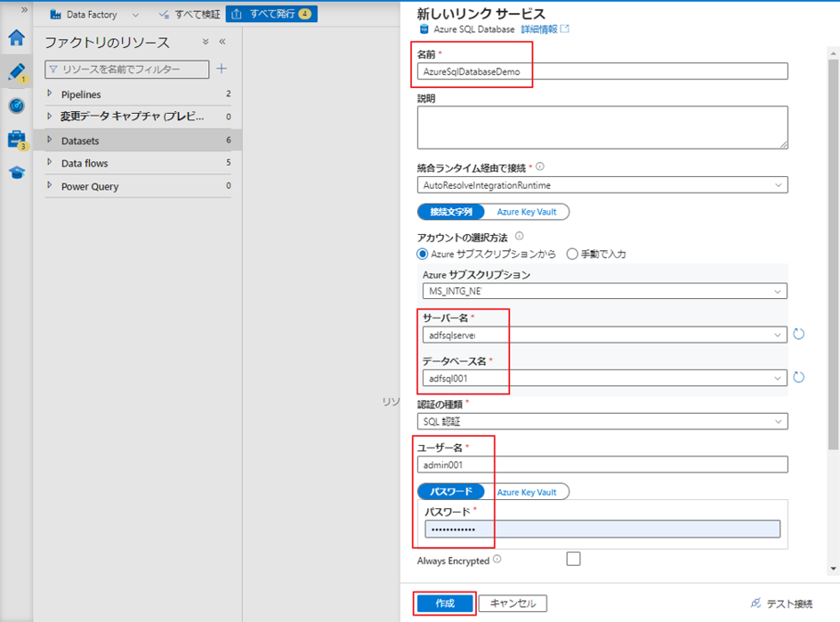Click the ユーザー名 input field
The width and height of the screenshot is (840, 622).
coord(602,464)
